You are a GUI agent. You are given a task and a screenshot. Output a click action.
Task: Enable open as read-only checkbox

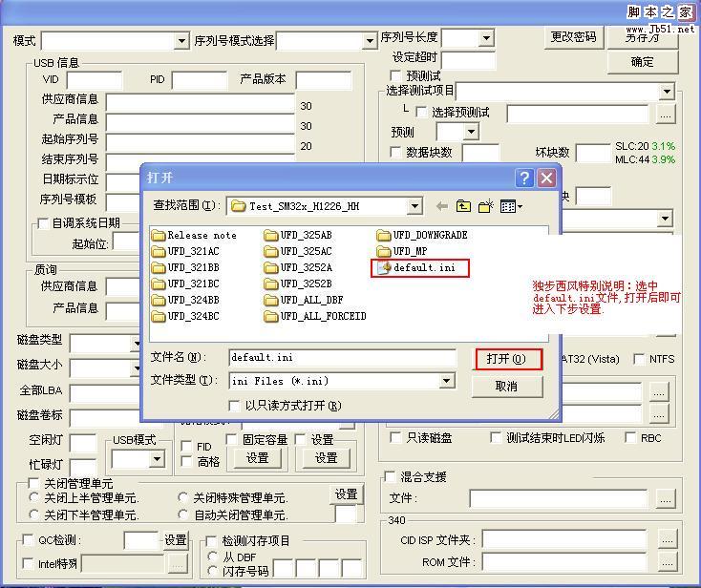(x=234, y=406)
